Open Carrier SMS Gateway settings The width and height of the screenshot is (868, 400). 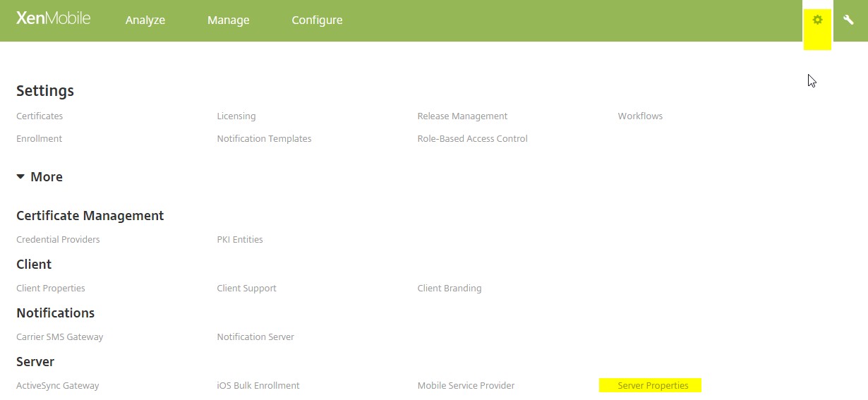pos(59,337)
